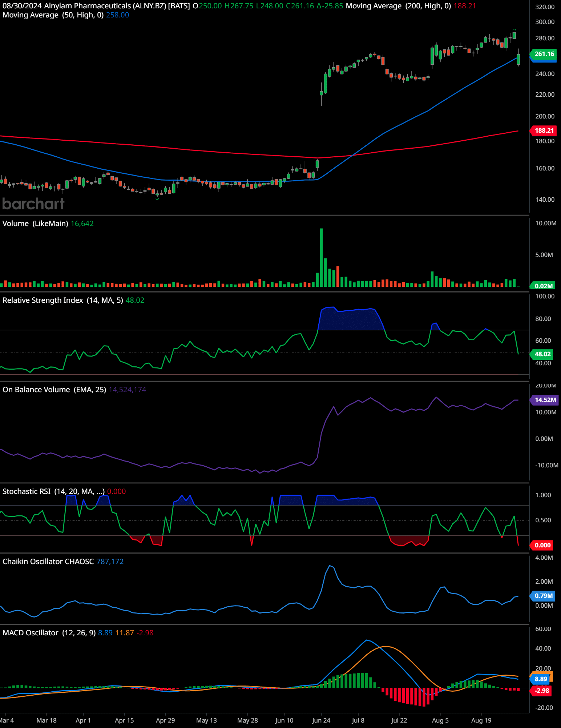Click the Jun 10 date label

(284, 720)
